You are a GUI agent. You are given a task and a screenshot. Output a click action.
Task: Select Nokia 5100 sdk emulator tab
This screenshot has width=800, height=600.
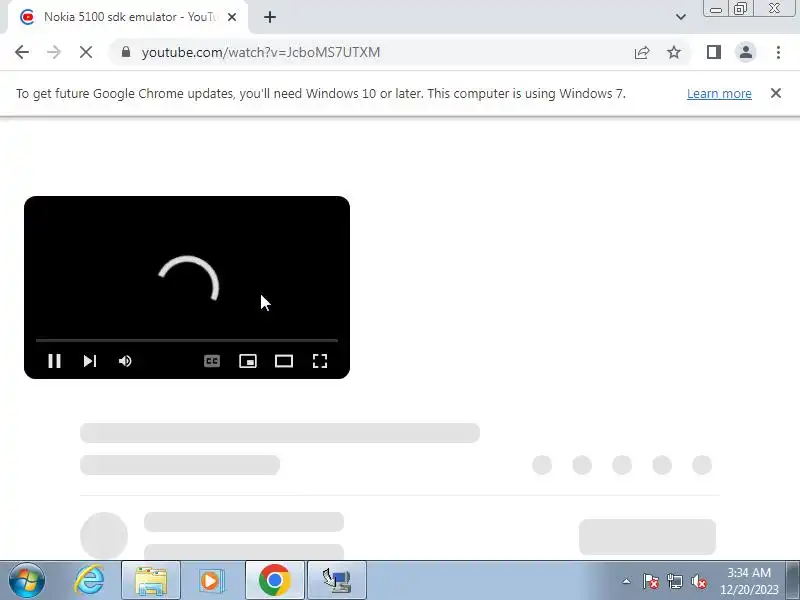(126, 17)
